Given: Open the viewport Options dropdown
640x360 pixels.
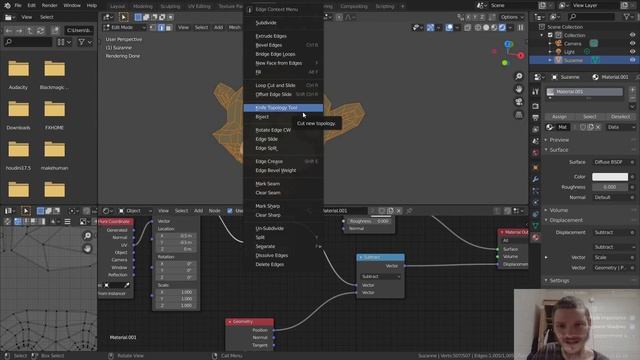Looking at the screenshot, I should [512, 17].
